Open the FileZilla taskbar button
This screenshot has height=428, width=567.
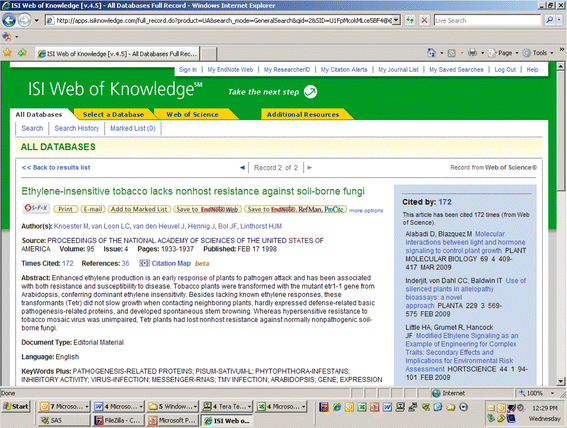(x=119, y=420)
